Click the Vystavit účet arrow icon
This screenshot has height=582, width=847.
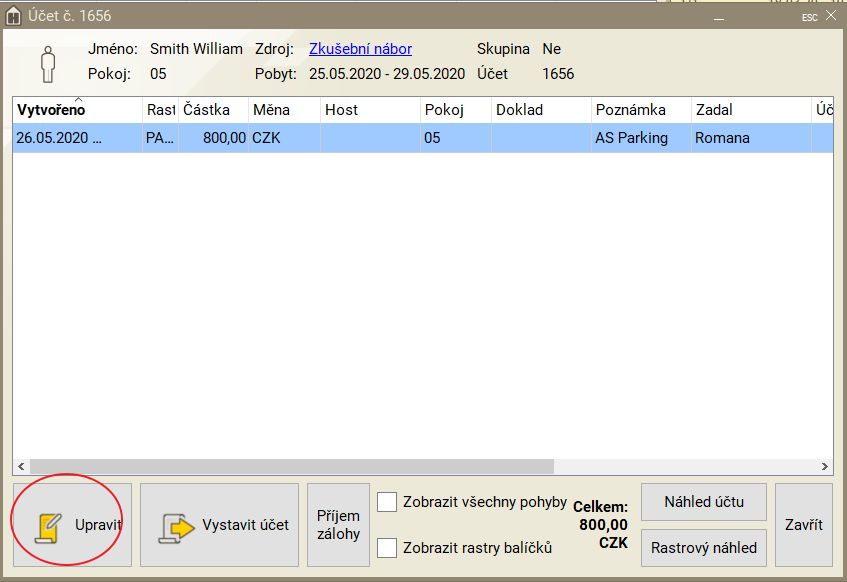click(177, 526)
